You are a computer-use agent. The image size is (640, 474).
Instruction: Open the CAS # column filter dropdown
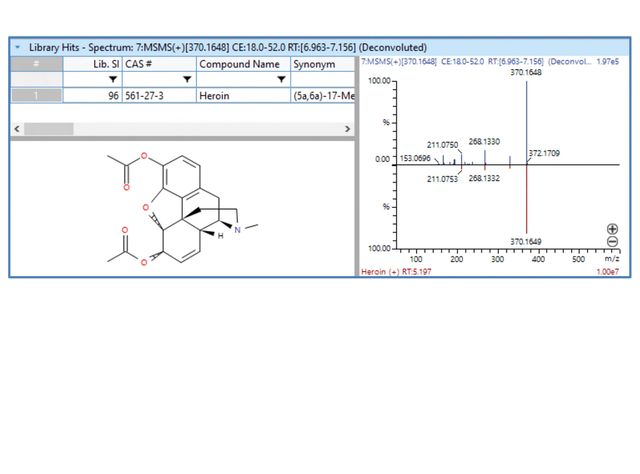(x=187, y=79)
